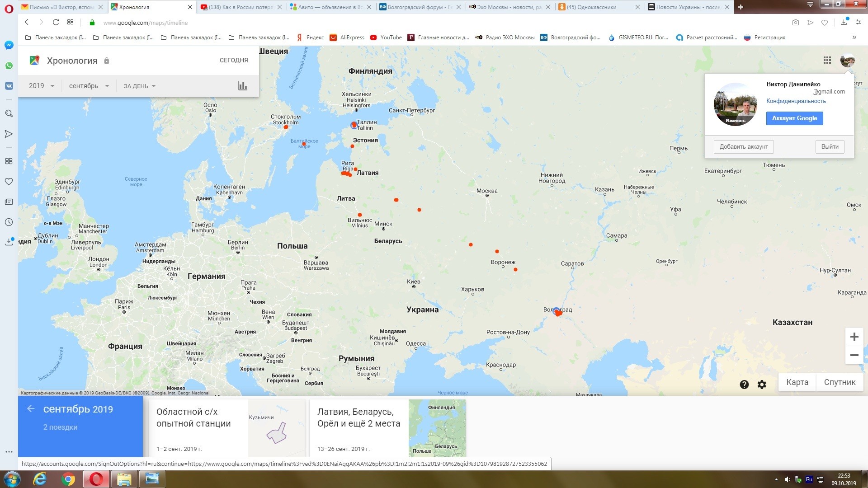Switch map to Спутник view
Screen dimensions: 868x488
(x=840, y=382)
